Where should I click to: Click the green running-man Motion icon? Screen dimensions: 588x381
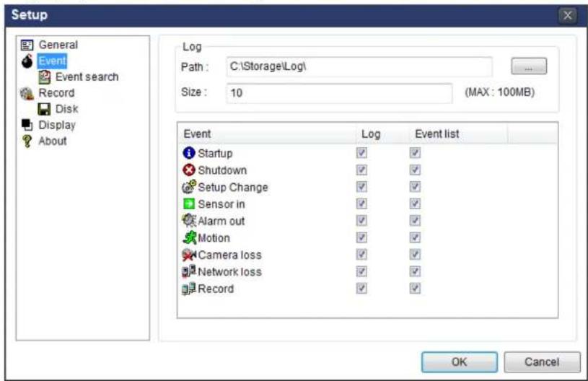pos(189,237)
